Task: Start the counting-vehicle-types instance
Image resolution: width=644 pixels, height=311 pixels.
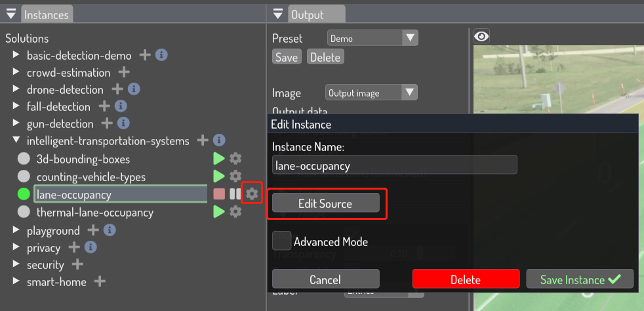Action: coord(219,176)
